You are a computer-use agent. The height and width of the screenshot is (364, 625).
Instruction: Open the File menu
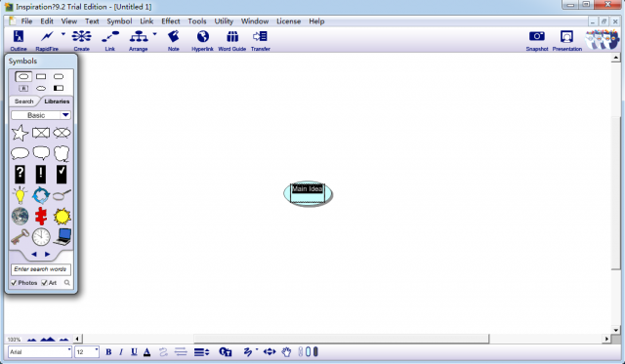[26, 21]
